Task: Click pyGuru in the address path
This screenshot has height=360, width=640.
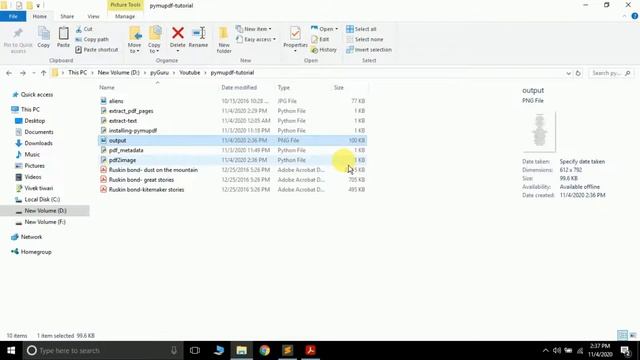Action: pos(159,73)
